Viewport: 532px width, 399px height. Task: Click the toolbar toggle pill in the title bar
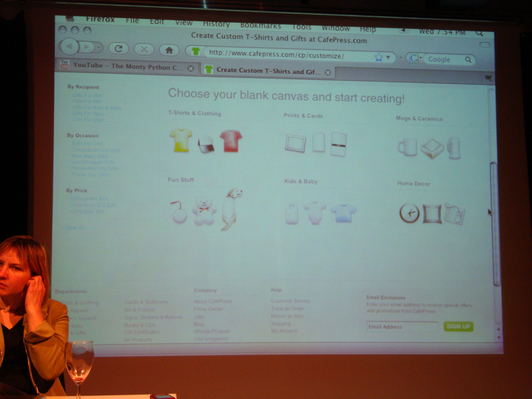pos(485,45)
